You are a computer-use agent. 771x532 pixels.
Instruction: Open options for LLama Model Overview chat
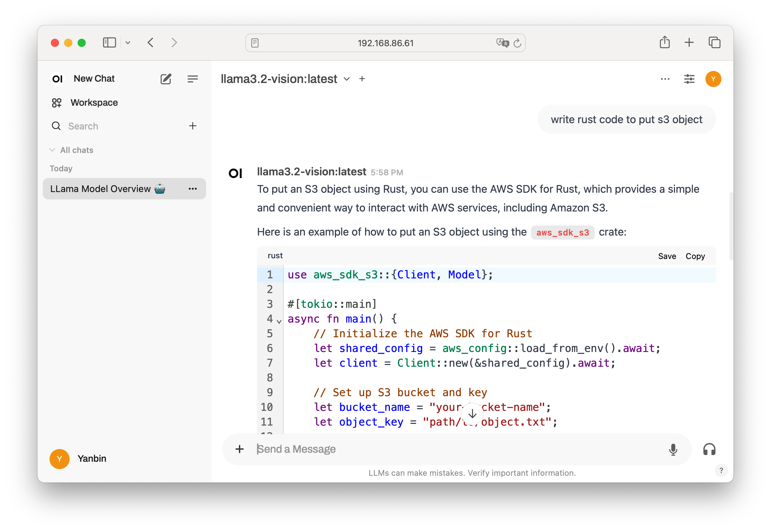click(x=192, y=189)
